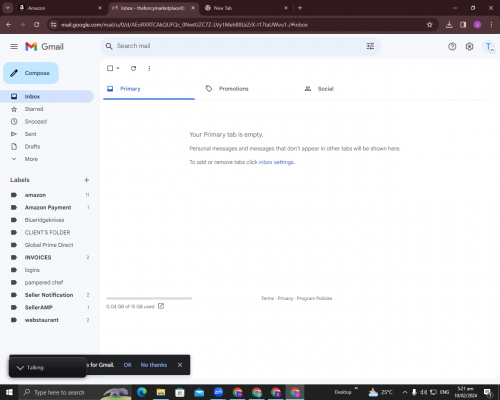Show hidden system tray icons
The width and height of the screenshot is (500, 400).
click(x=405, y=392)
